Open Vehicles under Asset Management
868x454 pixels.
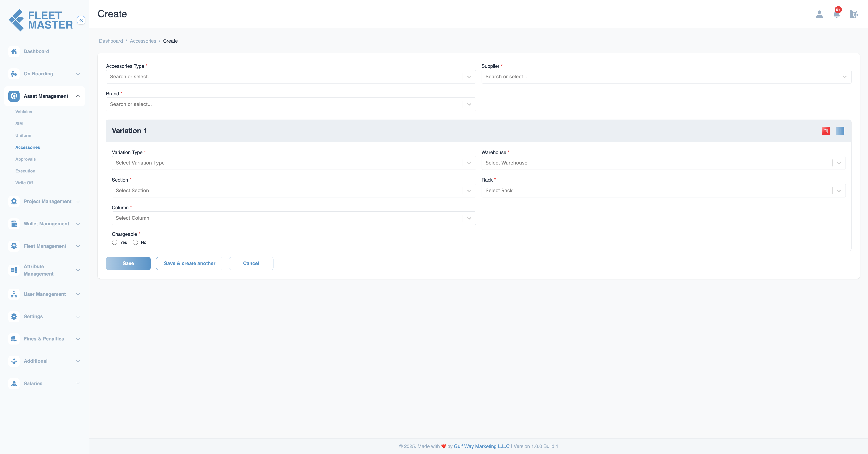click(24, 112)
